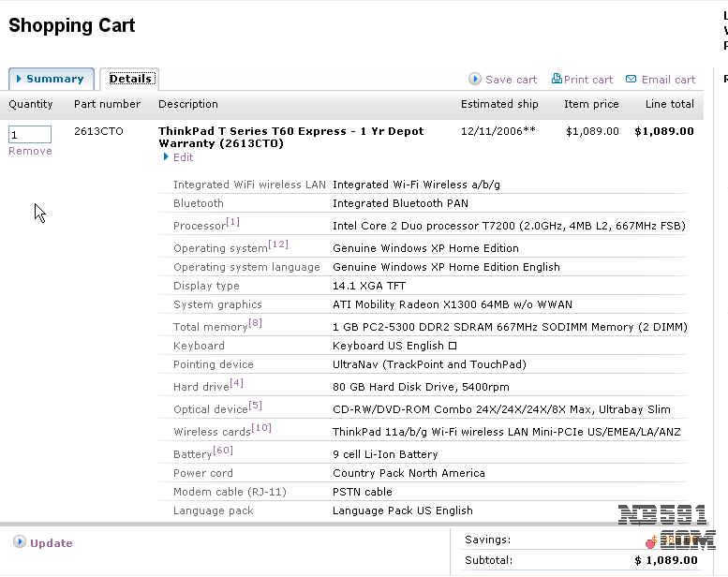Open footnote 60 beside Battery

pos(223,451)
